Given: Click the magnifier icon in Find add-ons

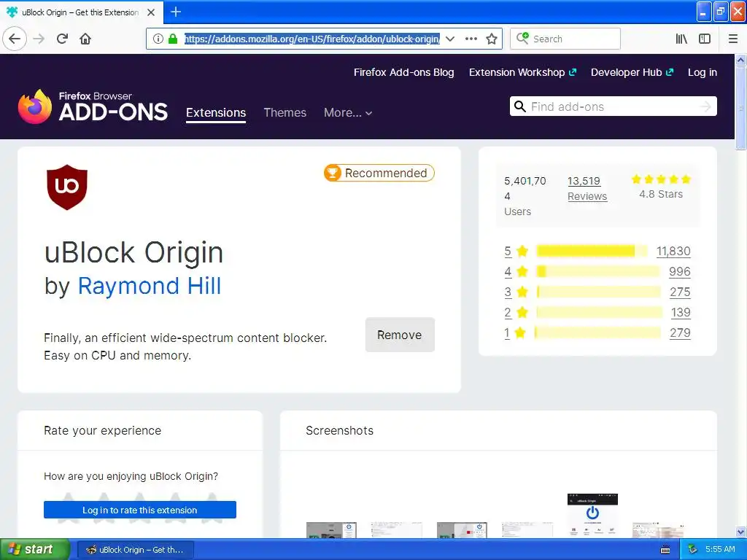Looking at the screenshot, I should pos(519,106).
